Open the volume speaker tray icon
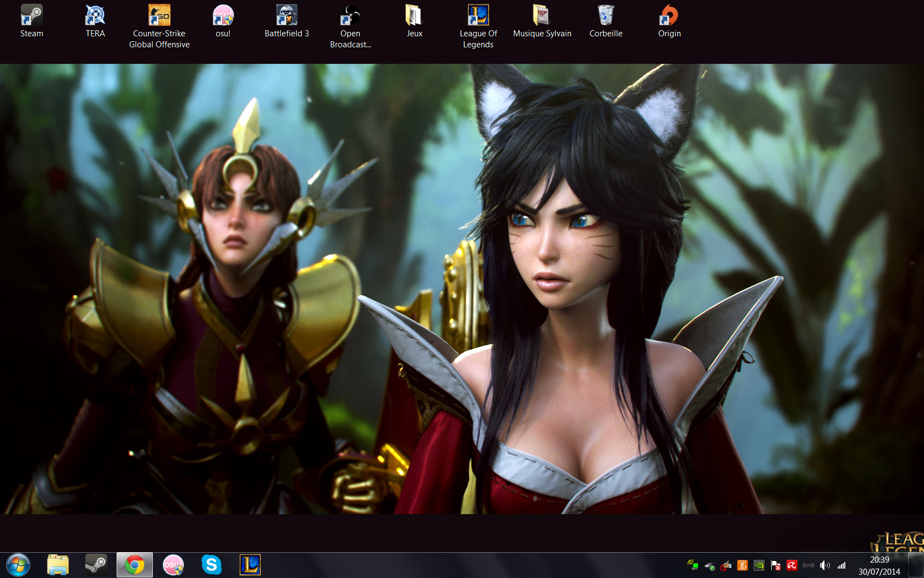This screenshot has width=924, height=578. (x=825, y=565)
